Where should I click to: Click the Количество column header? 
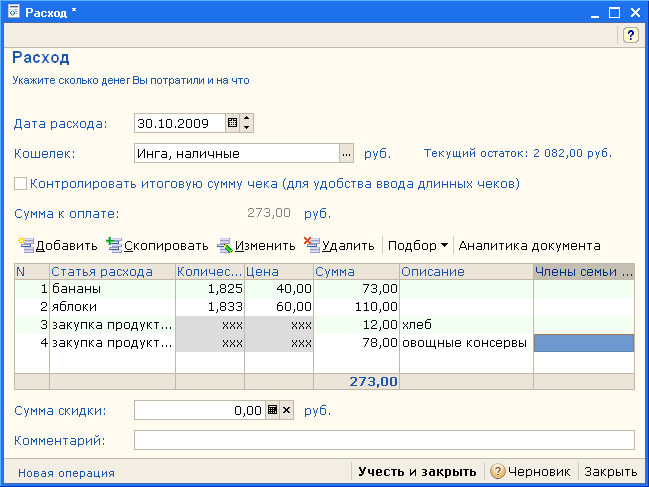click(210, 271)
